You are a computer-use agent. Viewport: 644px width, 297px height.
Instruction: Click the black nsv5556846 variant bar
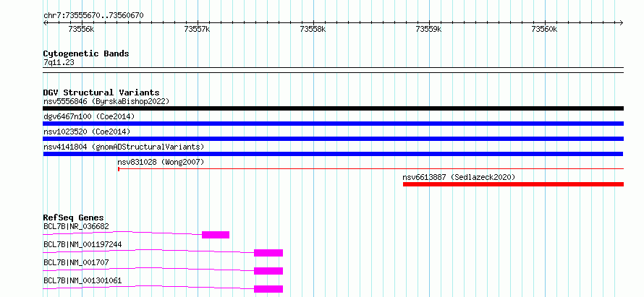tap(333, 108)
